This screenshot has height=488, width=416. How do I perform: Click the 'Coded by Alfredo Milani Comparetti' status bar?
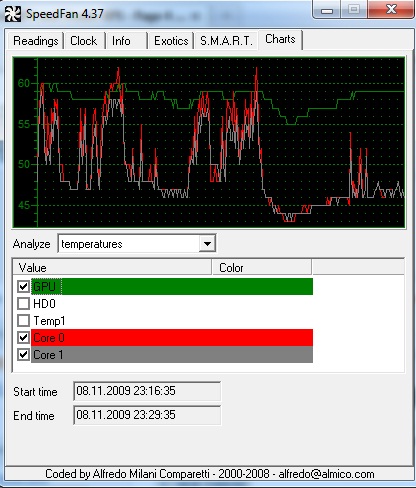tap(209, 474)
